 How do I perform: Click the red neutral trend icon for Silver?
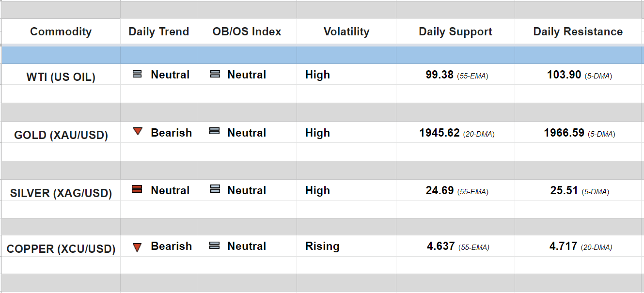[137, 189]
